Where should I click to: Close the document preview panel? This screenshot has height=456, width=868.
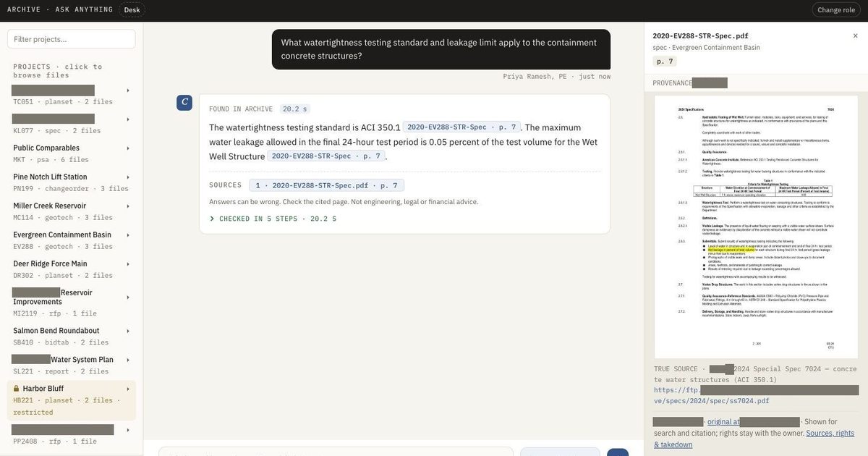coord(855,35)
